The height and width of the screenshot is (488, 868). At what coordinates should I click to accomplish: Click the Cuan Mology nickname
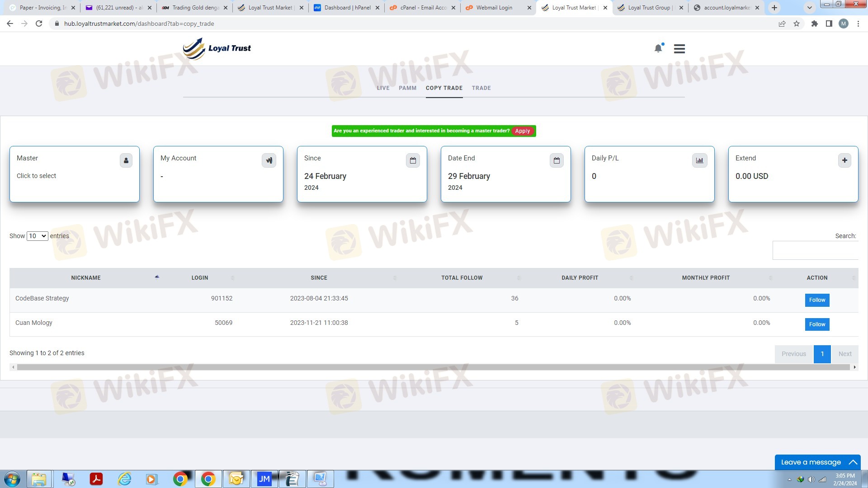(x=34, y=323)
